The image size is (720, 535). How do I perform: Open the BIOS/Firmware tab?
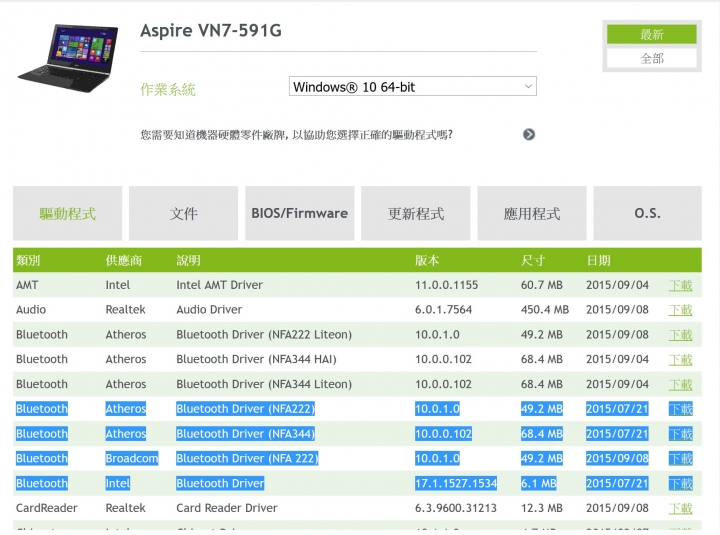pyautogui.click(x=299, y=214)
